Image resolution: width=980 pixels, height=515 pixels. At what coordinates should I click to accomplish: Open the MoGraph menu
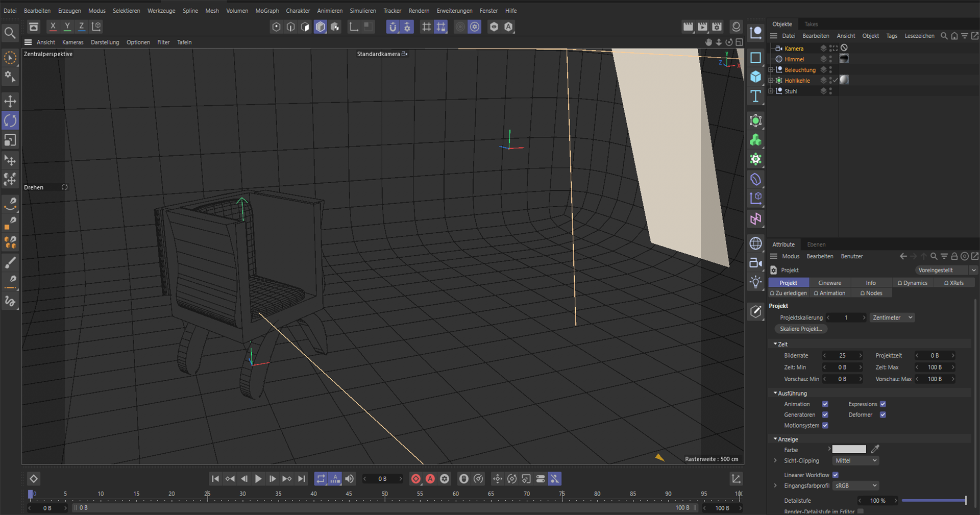pyautogui.click(x=267, y=11)
